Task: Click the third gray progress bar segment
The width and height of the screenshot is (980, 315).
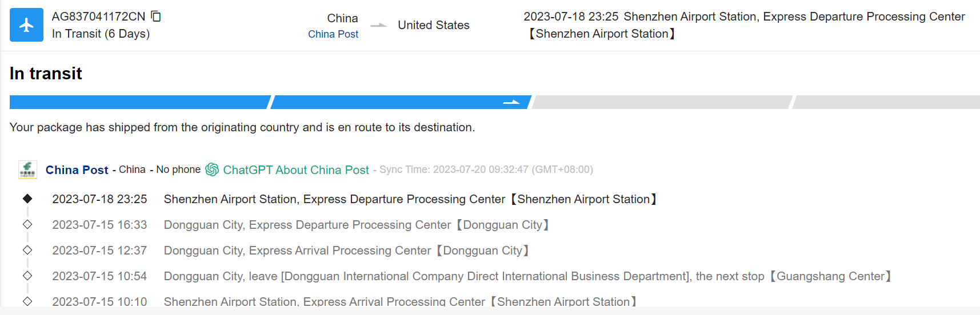Action: click(662, 102)
